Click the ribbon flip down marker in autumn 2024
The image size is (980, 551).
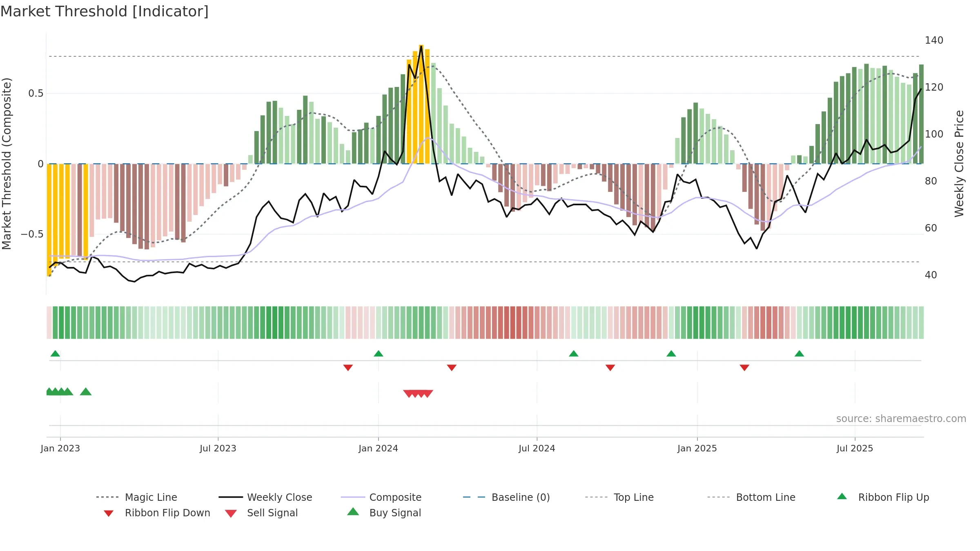(x=610, y=368)
